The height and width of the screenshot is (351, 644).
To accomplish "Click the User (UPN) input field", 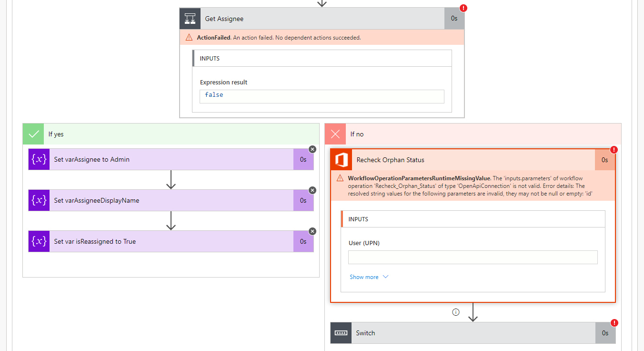I will pyautogui.click(x=473, y=257).
